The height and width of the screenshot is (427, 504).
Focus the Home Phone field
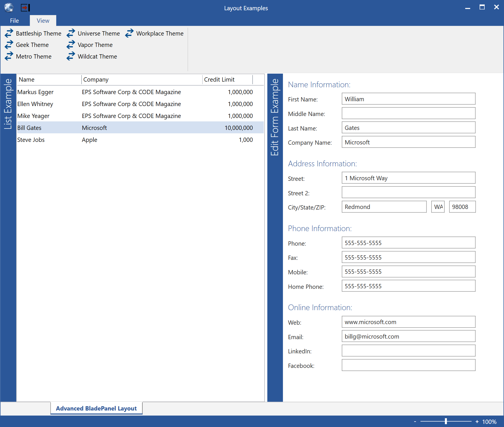(408, 286)
